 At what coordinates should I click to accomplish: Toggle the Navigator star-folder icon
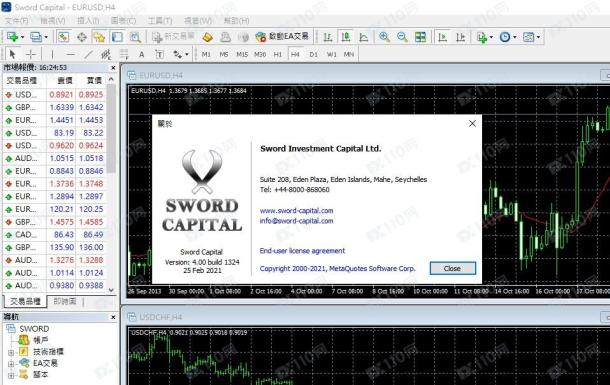(99, 37)
